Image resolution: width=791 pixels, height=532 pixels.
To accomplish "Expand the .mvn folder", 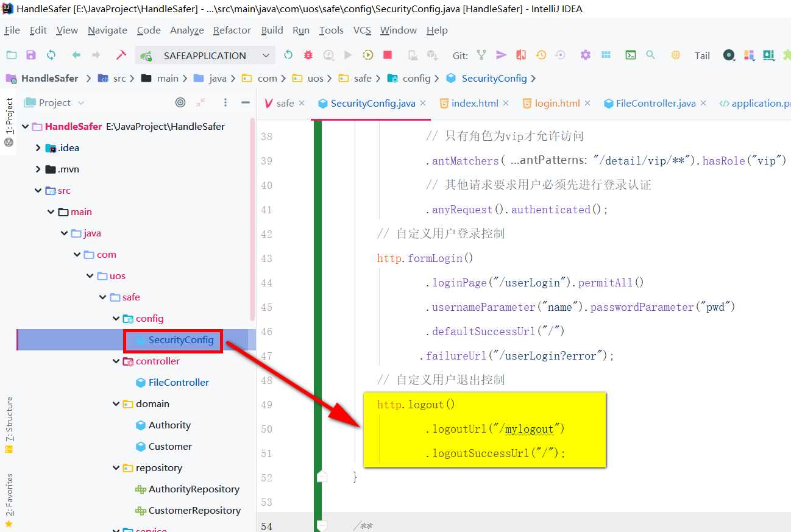I will pyautogui.click(x=38, y=169).
